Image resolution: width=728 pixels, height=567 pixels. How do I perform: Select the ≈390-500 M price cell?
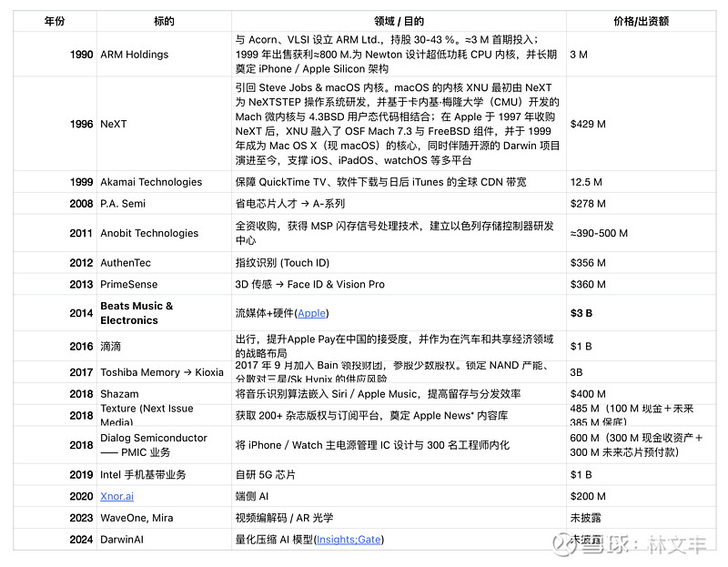[x=642, y=233]
